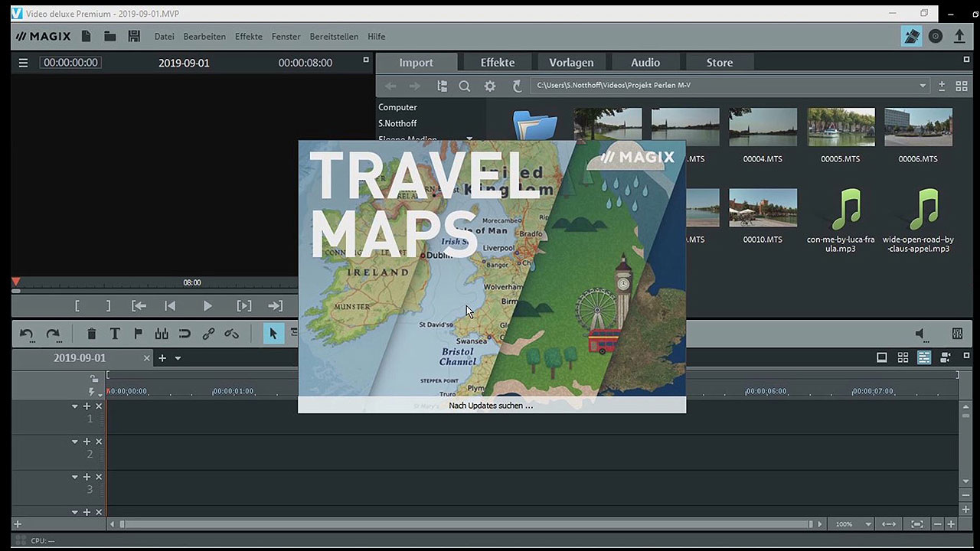Click the group objects chain-link icon
The image size is (980, 551).
tap(208, 334)
